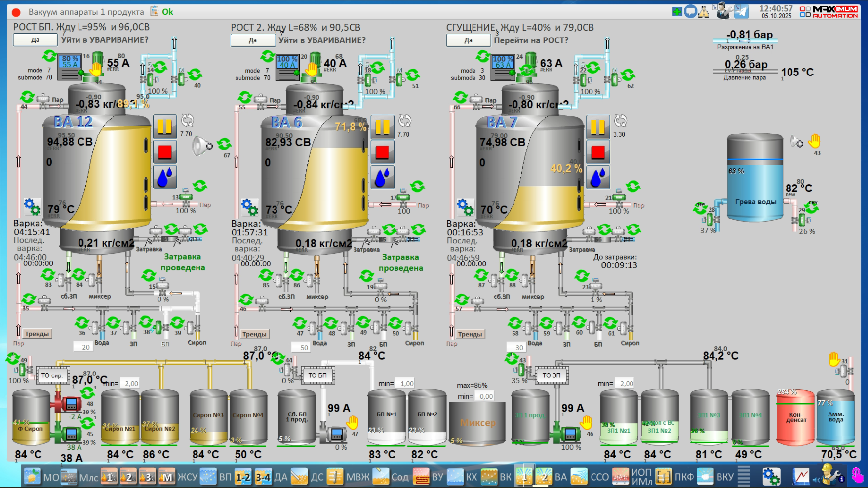Click the blue chat bubble icon in header
The image size is (868, 488).
click(690, 11)
